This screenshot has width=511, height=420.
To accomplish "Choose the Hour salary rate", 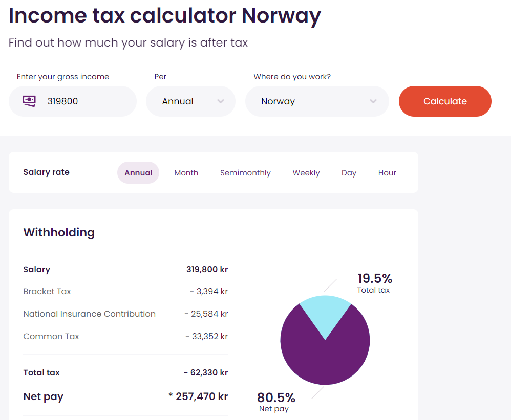I will point(387,173).
